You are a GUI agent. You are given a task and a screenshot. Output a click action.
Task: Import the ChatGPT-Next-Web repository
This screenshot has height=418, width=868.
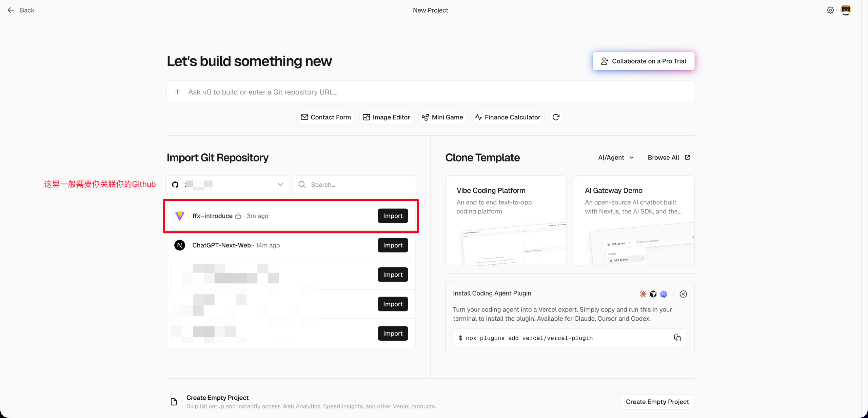tap(393, 245)
